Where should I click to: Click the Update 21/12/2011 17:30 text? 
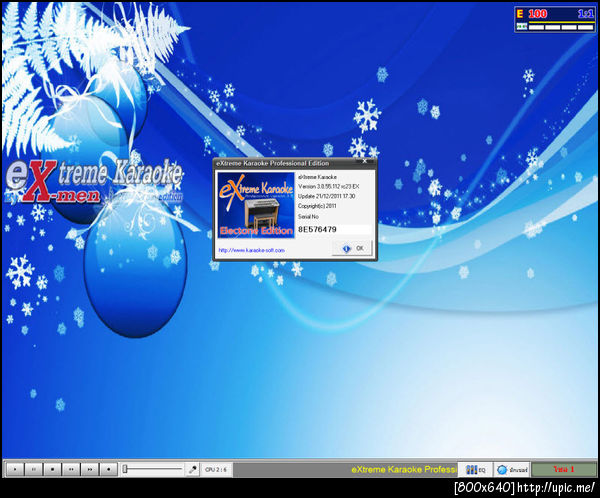click(x=326, y=196)
